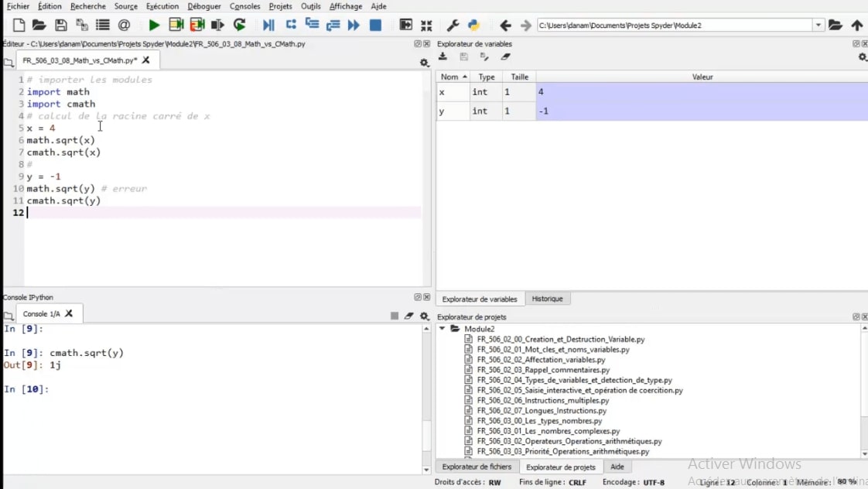Viewport: 868px width, 489px height.
Task: Step out of function debugger icon
Action: (x=333, y=25)
